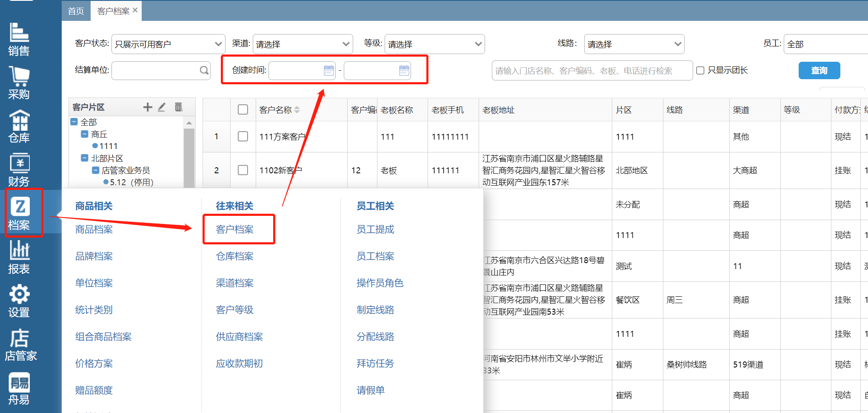The width and height of the screenshot is (868, 413).
Task: Toggle the select-all checkbox in table header
Action: click(x=243, y=110)
